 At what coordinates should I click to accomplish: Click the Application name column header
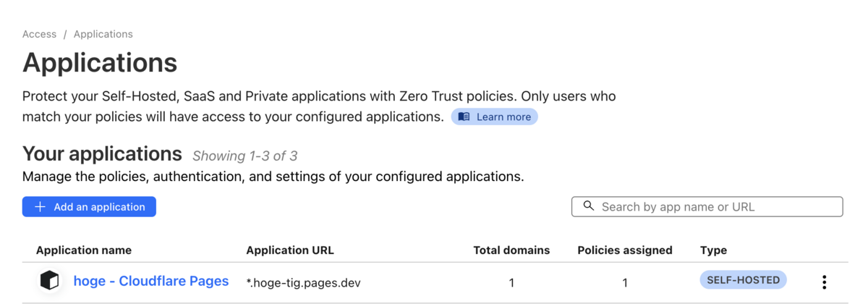coord(84,250)
